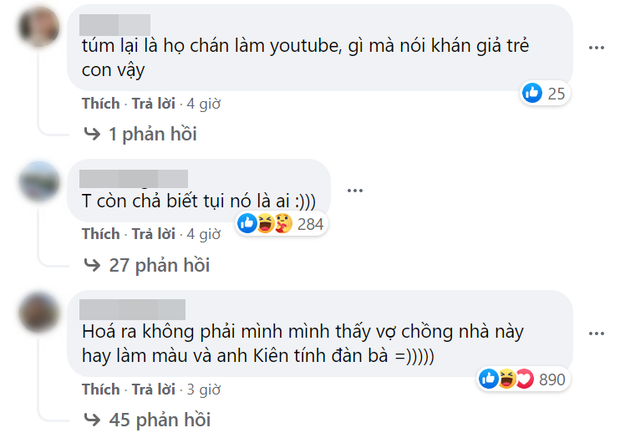Screen dimensions: 620x438
Task: Open three-dot menu next to "T còn chả biết" comment
Action: click(x=355, y=188)
